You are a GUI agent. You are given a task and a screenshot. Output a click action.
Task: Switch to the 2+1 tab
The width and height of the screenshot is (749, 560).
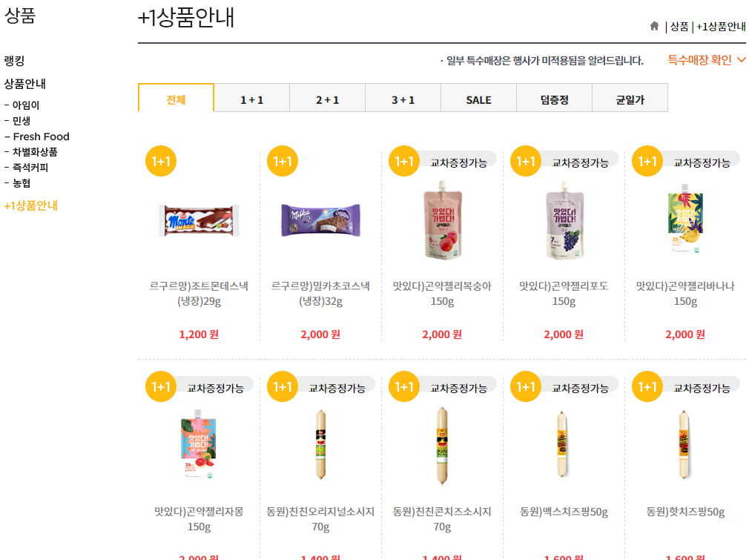coord(327,99)
